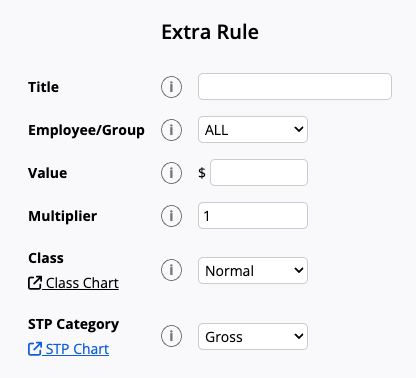Click the Employee/Group label
This screenshot has width=416, height=378.
click(x=86, y=130)
